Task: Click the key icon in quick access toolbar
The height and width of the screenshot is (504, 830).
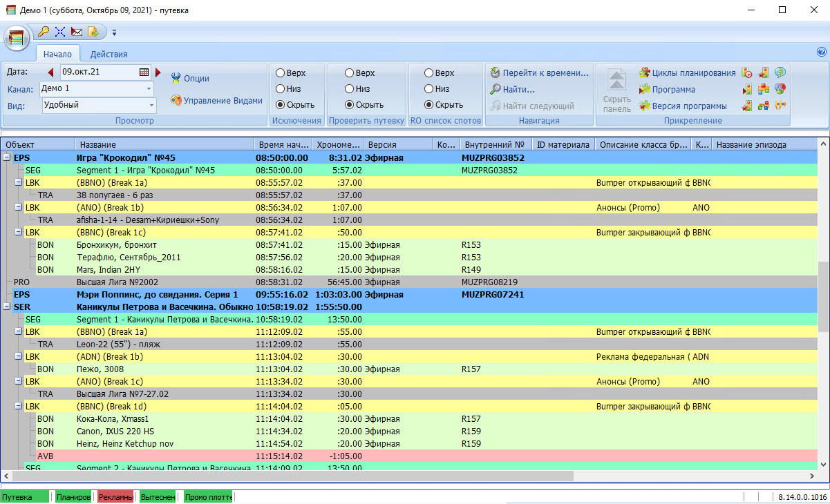Action: click(43, 31)
